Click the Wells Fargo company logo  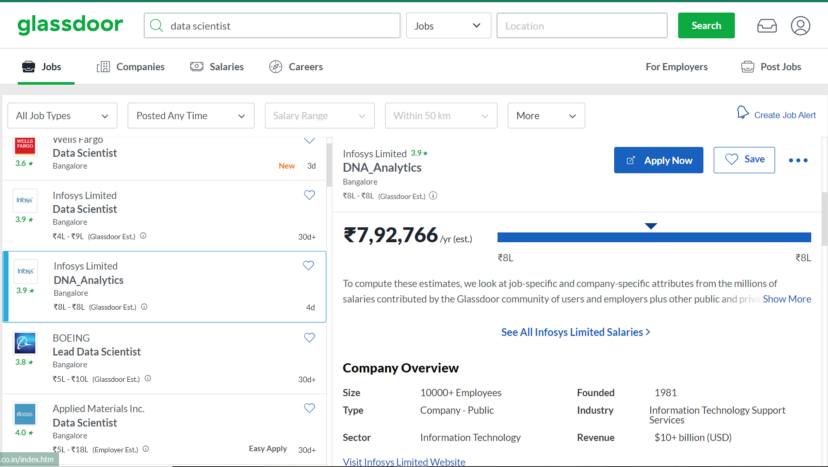[x=25, y=146]
